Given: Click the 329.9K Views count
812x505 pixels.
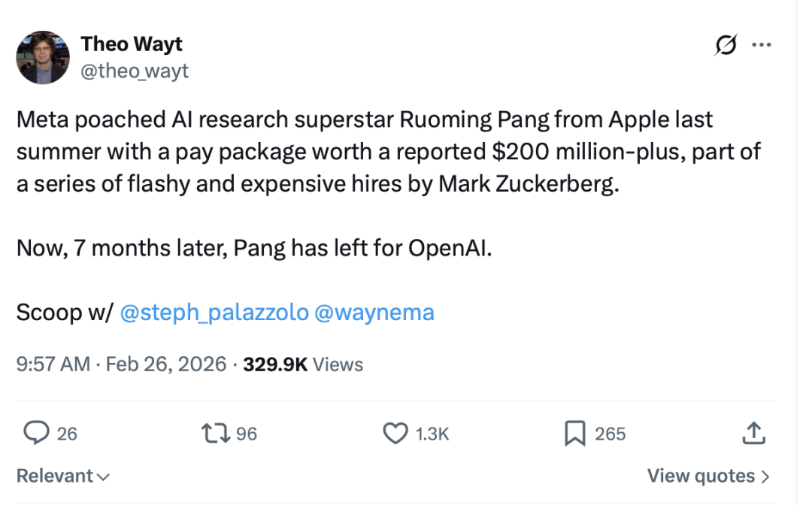Looking at the screenshot, I should point(303,364).
